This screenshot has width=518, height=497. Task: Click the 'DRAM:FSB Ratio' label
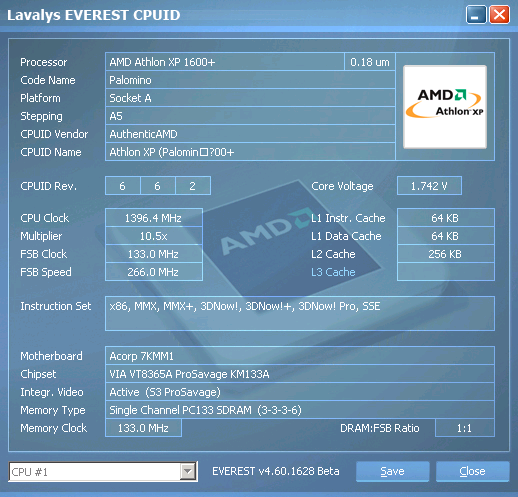point(380,428)
